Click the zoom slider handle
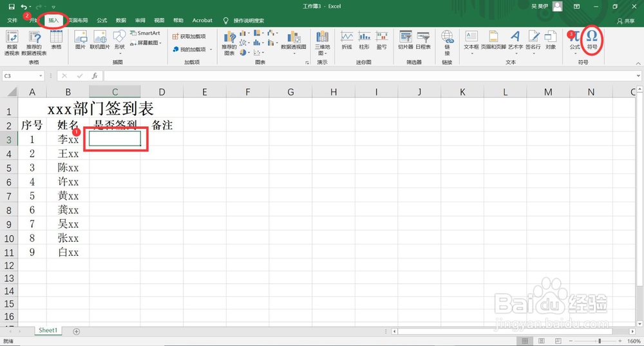Screen dimensions: 644x346 click(600, 341)
